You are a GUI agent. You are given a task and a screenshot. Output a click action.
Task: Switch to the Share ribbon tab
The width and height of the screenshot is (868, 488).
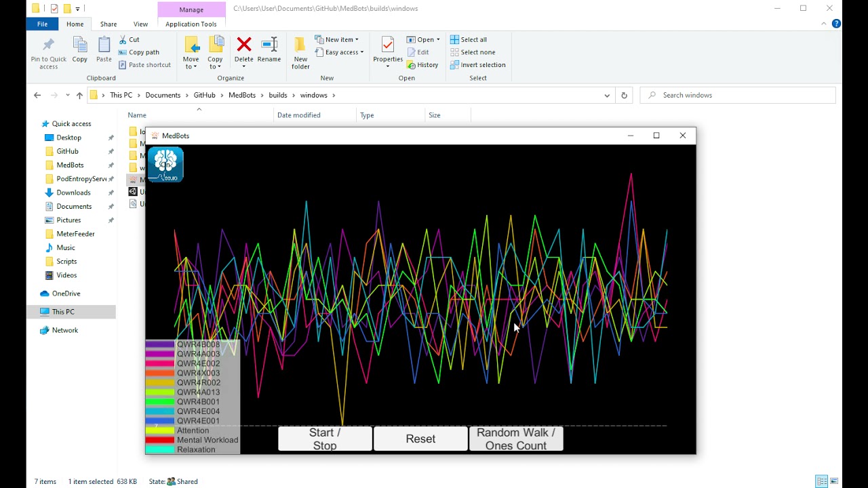pos(108,24)
